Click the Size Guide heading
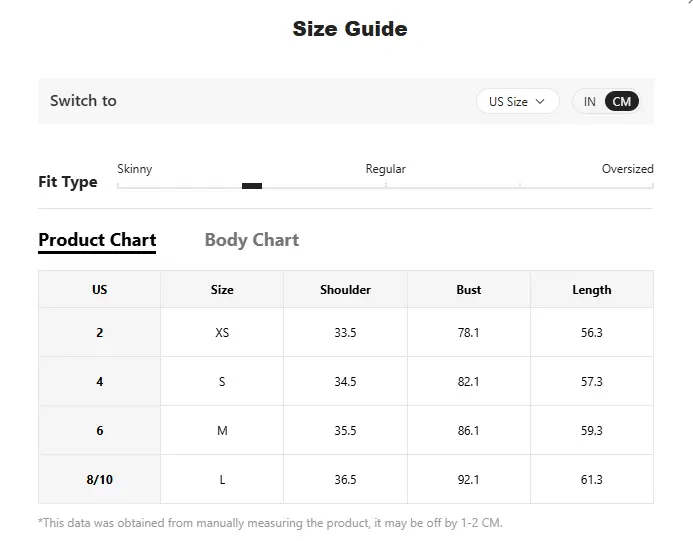This screenshot has width=693, height=541. click(x=350, y=29)
